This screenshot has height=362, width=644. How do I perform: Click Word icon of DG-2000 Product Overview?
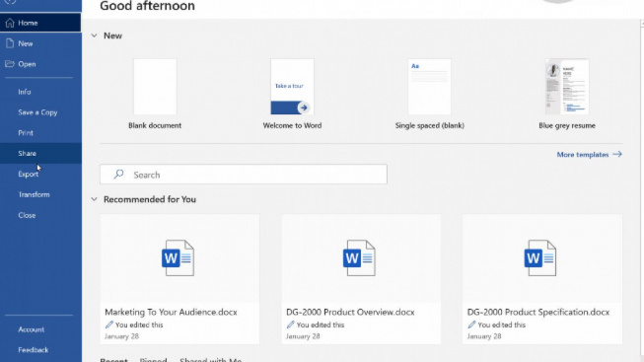pyautogui.click(x=359, y=257)
